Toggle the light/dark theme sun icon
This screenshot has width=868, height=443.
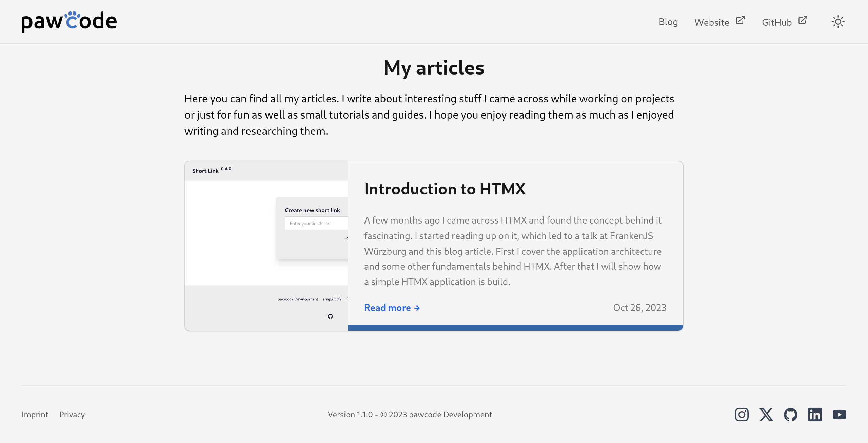pyautogui.click(x=838, y=22)
